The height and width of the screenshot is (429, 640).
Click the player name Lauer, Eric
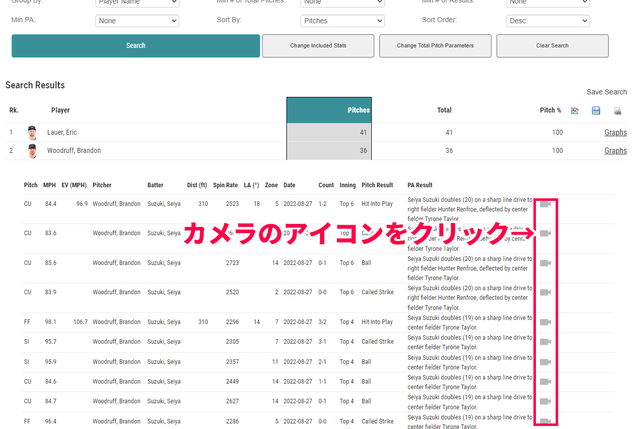pos(62,133)
